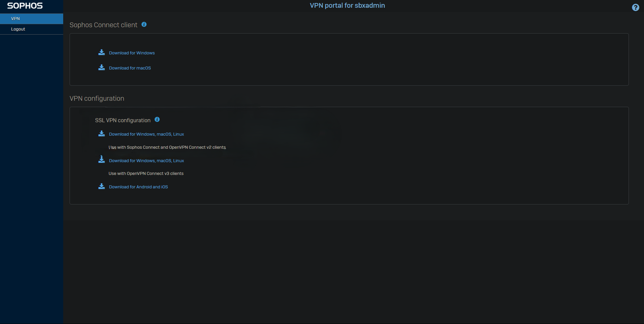
Task: Open the help icon in top-right corner
Action: click(x=635, y=7)
